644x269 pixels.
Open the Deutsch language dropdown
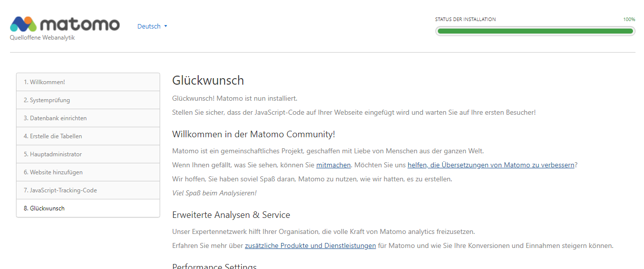point(152,27)
